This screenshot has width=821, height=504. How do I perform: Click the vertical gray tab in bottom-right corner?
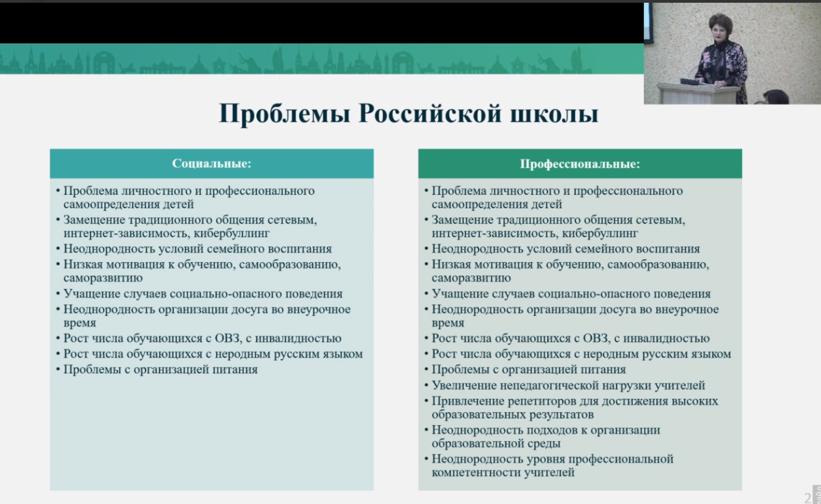point(816,492)
